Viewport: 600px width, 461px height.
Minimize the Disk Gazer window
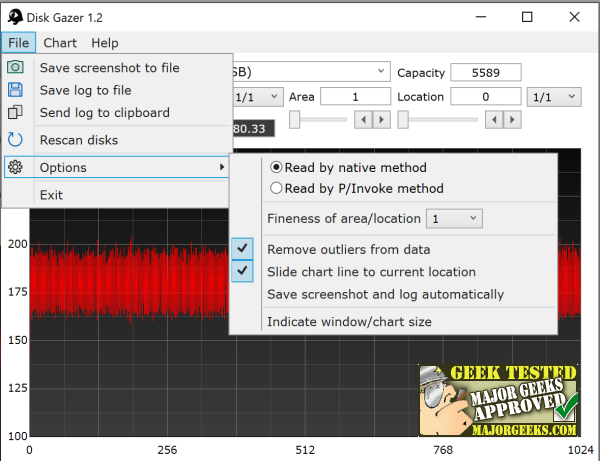(481, 17)
